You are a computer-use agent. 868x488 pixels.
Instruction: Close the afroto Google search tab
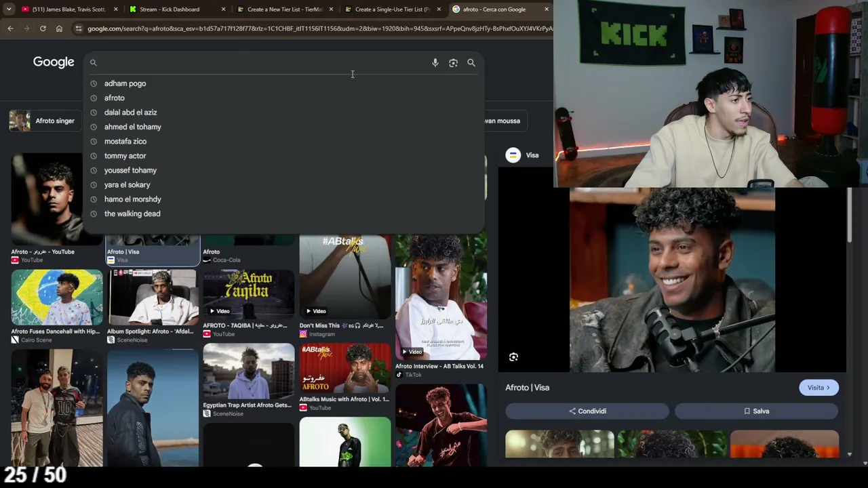coord(547,9)
